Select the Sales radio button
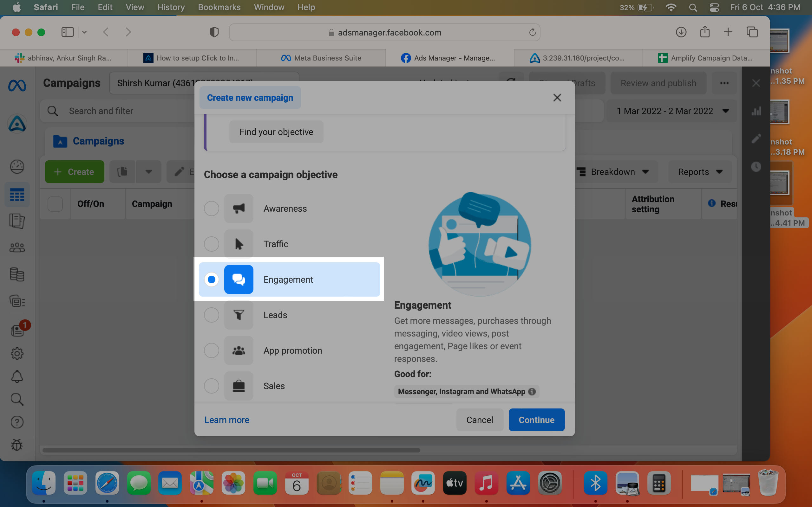Screen dimensions: 812x507 coord(211,386)
